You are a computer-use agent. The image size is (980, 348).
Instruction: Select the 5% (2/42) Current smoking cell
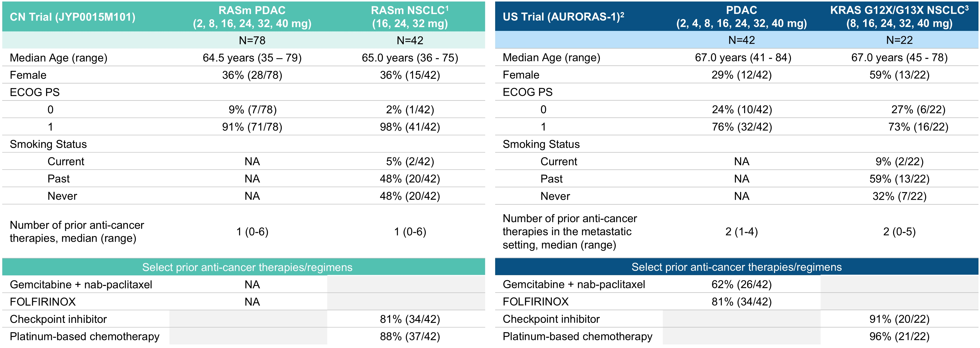[410, 162]
